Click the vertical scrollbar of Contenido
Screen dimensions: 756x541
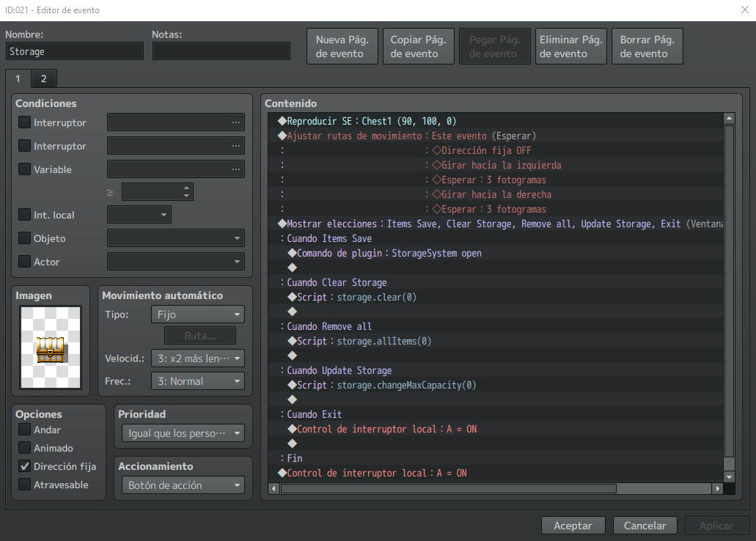[x=729, y=291]
